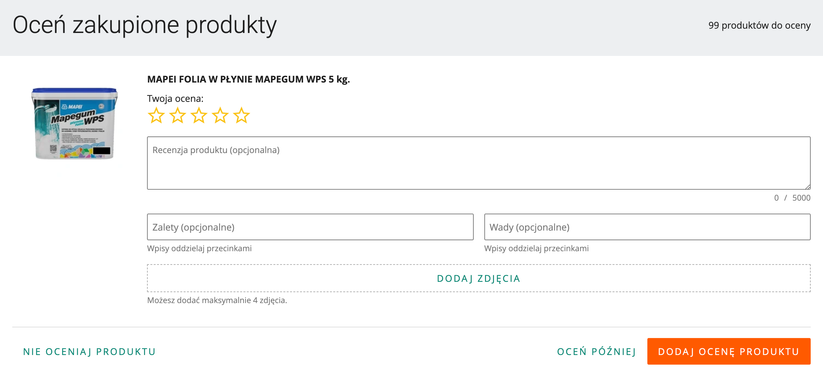Submit with DODAJ OCENĘ PRODUKTU button
The image size is (823, 376).
click(x=729, y=351)
